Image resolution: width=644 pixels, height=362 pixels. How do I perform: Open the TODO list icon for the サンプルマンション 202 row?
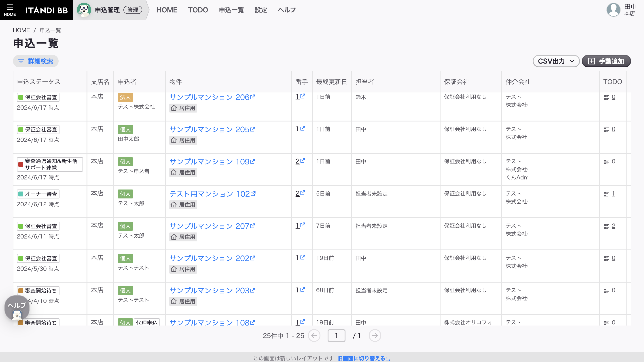tap(606, 258)
